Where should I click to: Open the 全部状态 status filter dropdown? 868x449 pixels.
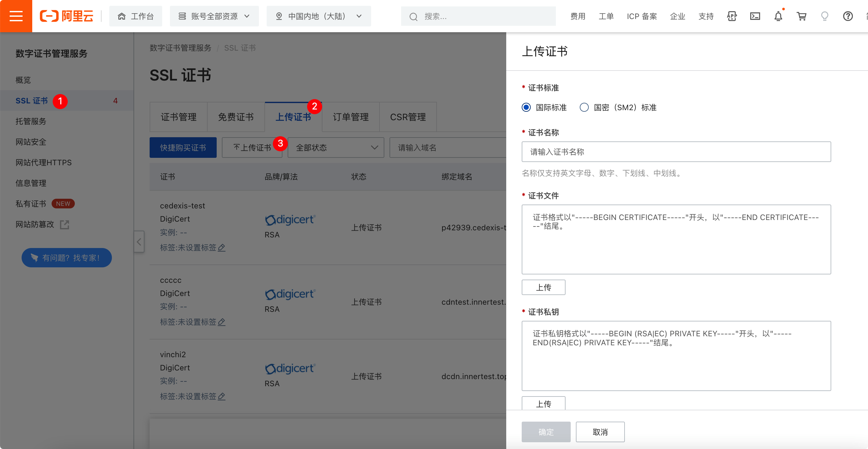[x=336, y=148]
